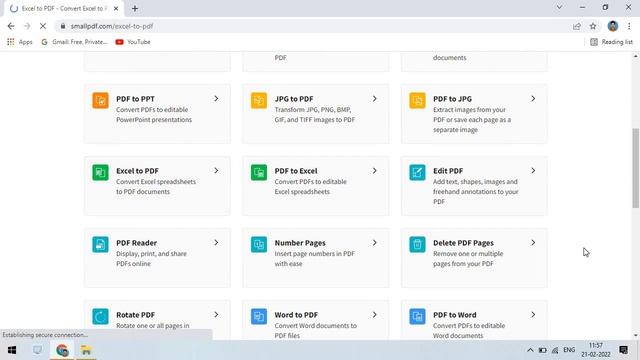Open notification center in taskbar
Screen dimensions: 640x360
click(623, 350)
